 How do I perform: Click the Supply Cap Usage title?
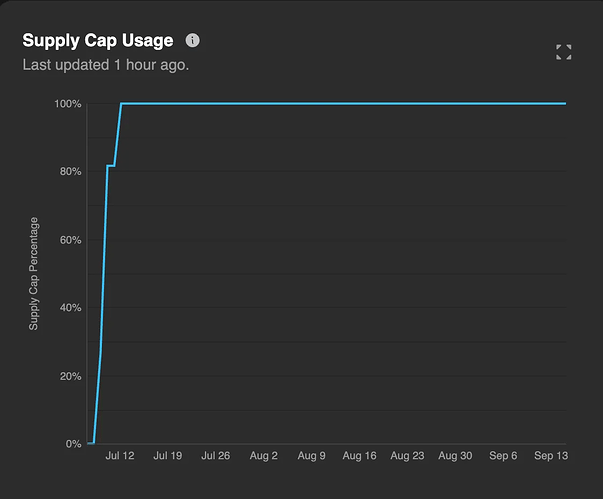click(98, 41)
